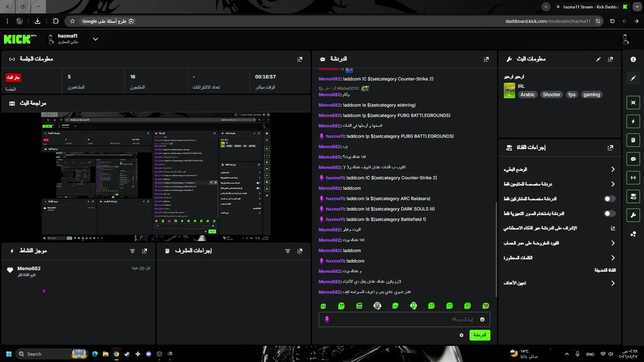
Task: Open the browser downloads icon
Action: (37, 21)
